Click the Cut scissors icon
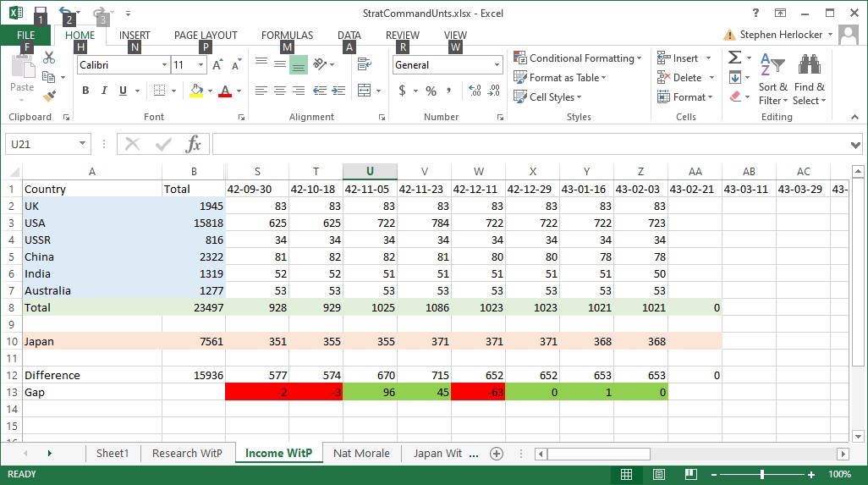This screenshot has width=868, height=485. point(49,58)
